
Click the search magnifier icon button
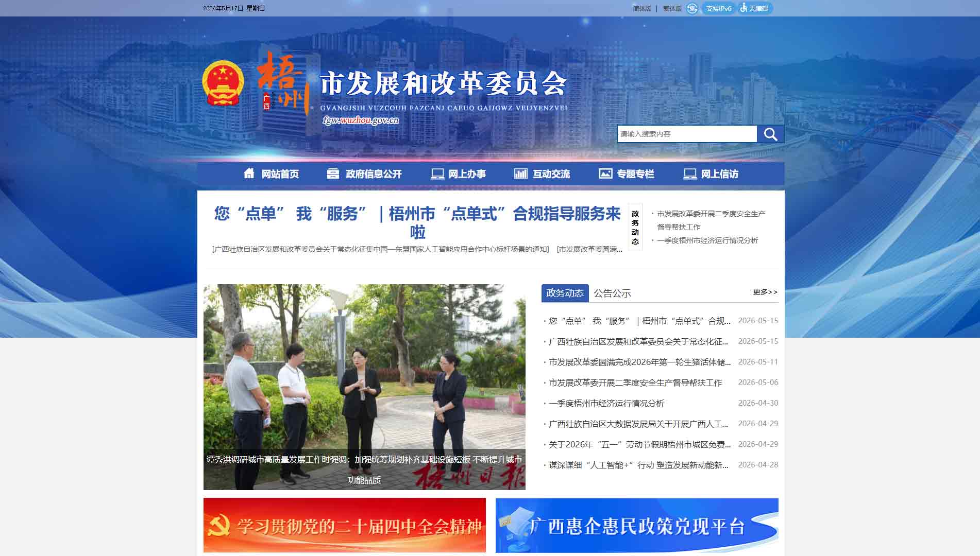tap(770, 134)
